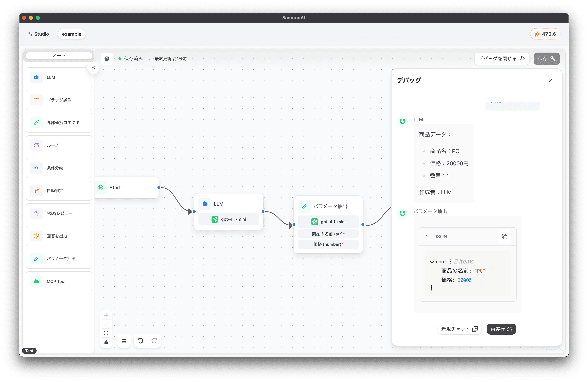
Task: Fit the canvas view with fullscreen icon
Action: (106, 333)
